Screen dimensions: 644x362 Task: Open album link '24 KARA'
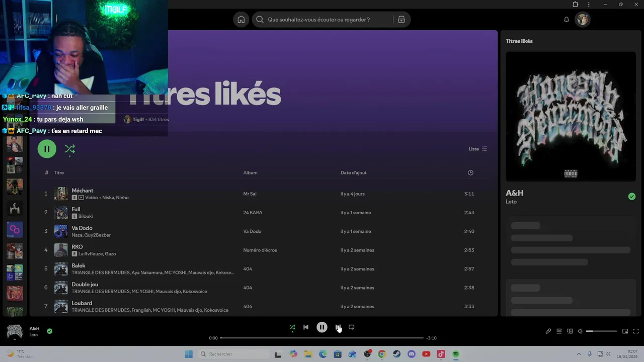pos(253,213)
